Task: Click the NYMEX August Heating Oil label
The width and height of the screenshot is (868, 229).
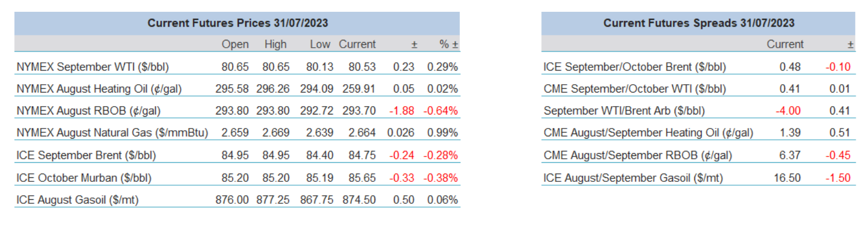Action: [100, 89]
